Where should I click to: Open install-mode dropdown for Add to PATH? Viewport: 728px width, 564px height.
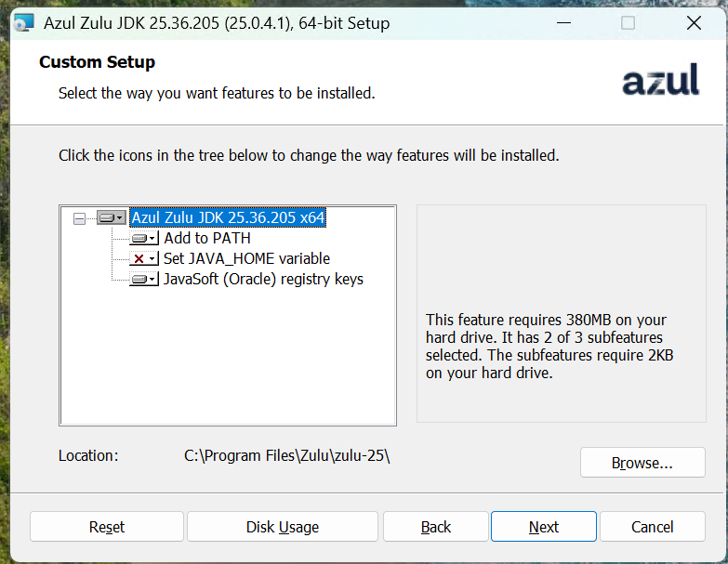144,239
